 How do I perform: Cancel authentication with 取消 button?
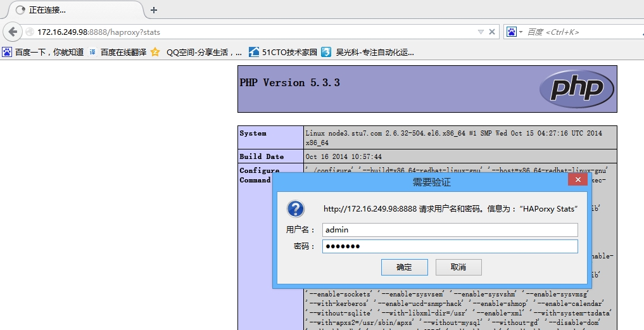pyautogui.click(x=458, y=267)
